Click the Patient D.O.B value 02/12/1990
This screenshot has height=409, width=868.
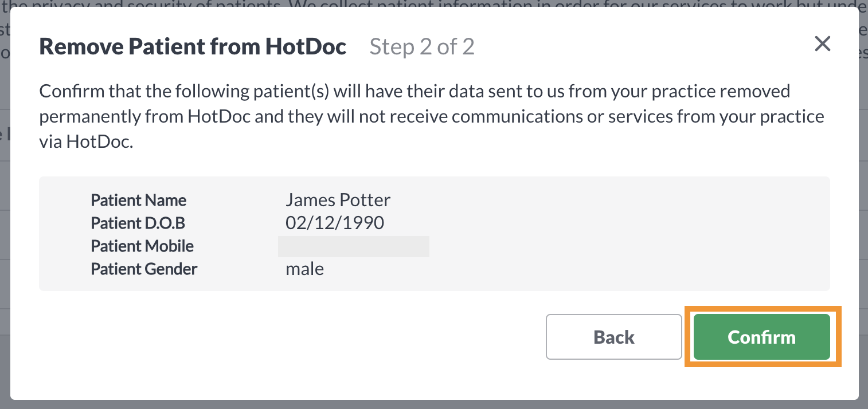point(335,223)
